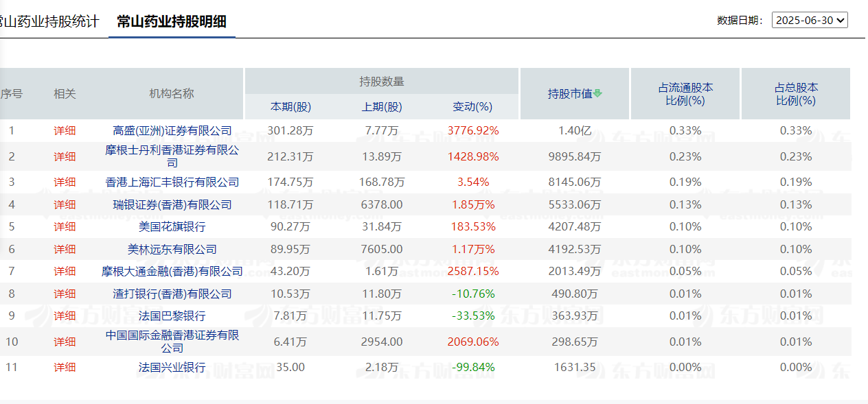Select the 3776.92% change value
This screenshot has width=868, height=404.
[473, 130]
